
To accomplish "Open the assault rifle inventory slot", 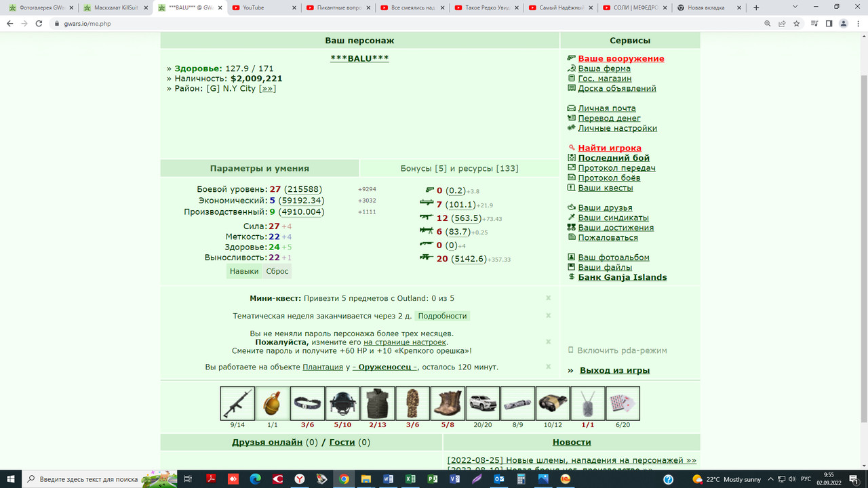I will [237, 403].
